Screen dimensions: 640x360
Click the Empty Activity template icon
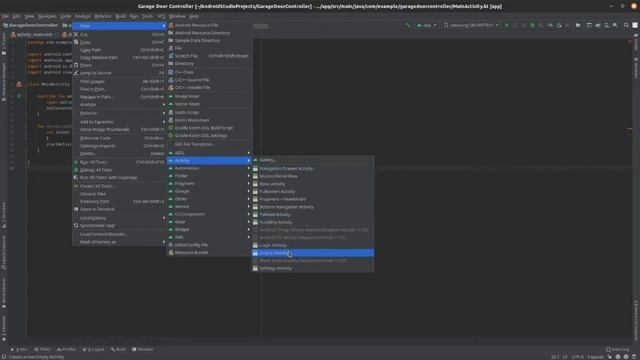pyautogui.click(x=256, y=253)
